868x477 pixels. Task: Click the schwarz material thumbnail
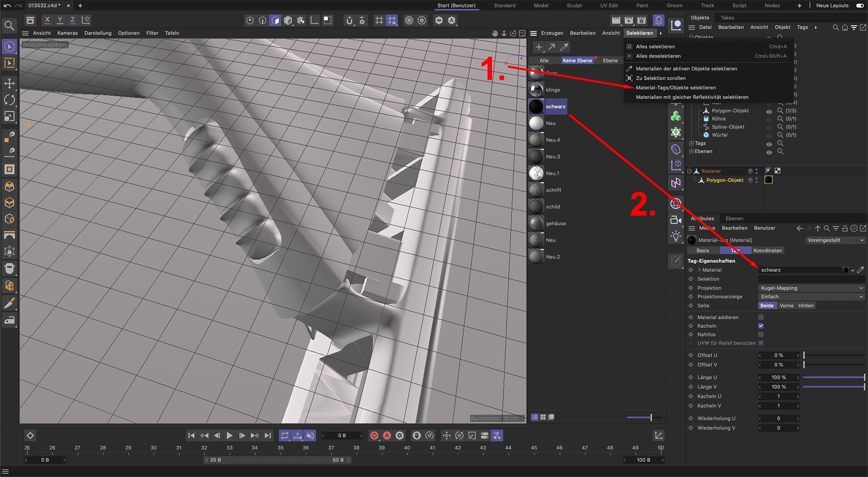pyautogui.click(x=536, y=107)
